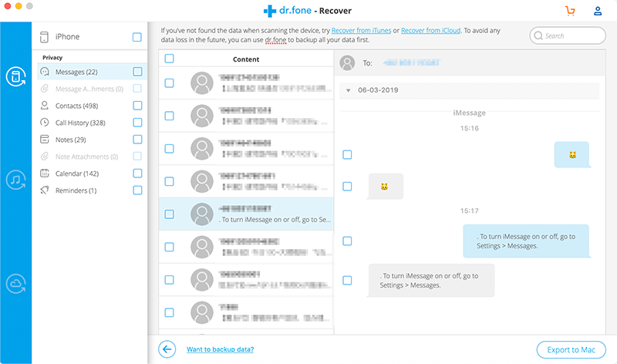Click the Reminders bell icon

[x=45, y=190]
